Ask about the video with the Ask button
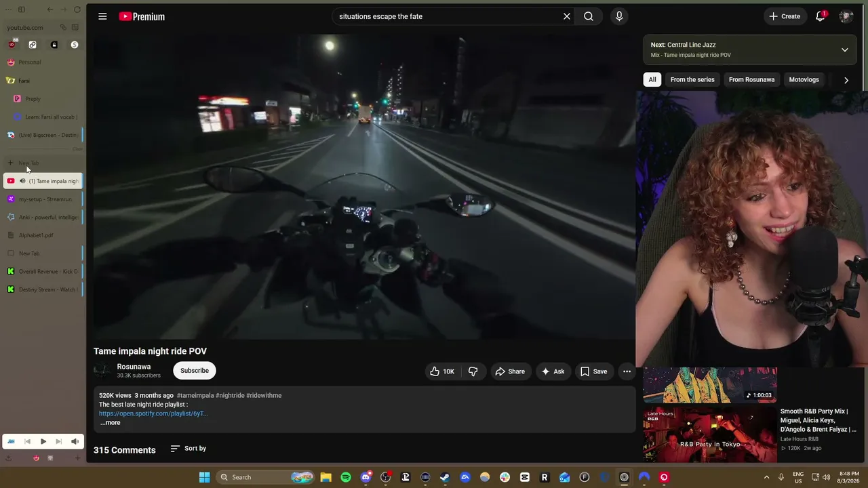This screenshot has width=868, height=488. pyautogui.click(x=553, y=371)
